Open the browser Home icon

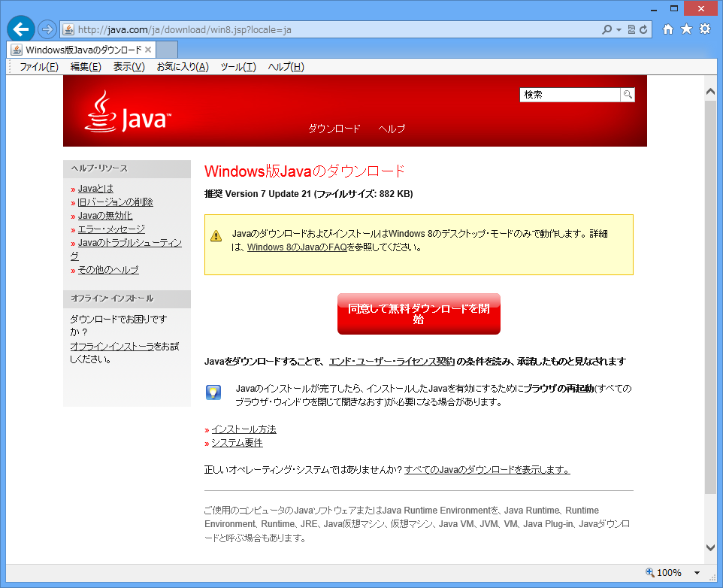click(x=667, y=29)
